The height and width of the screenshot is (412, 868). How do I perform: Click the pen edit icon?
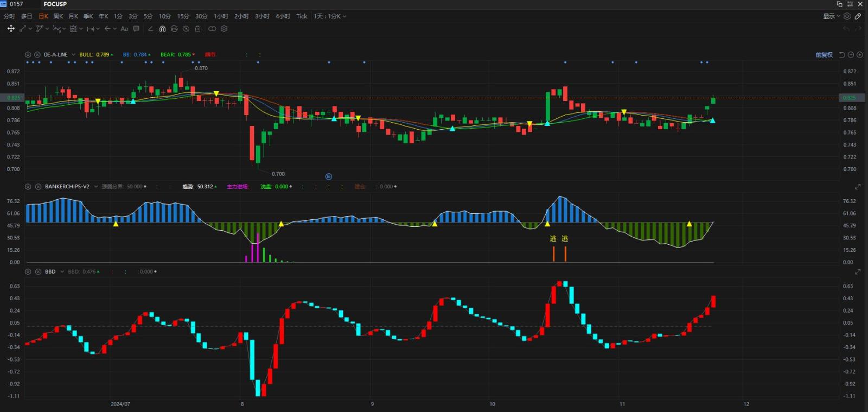tap(858, 16)
